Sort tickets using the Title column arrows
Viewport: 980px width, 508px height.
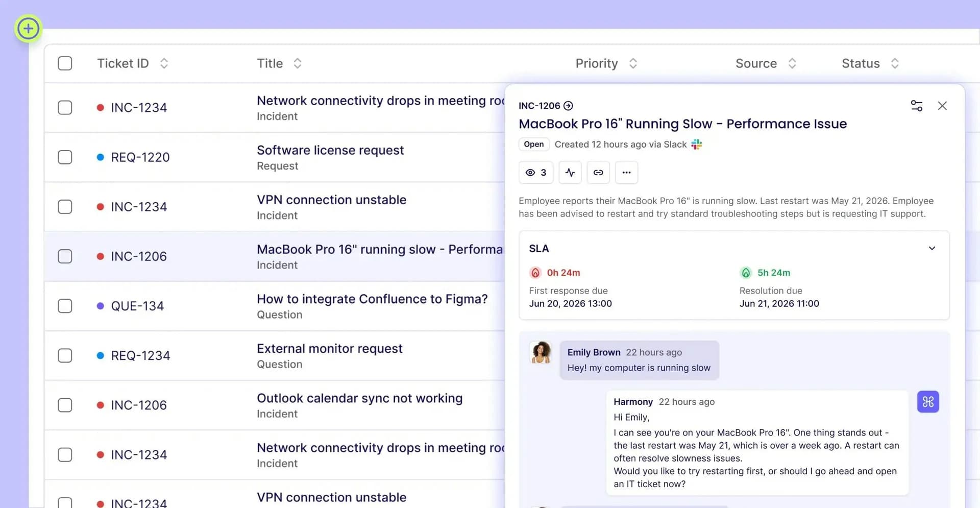(x=298, y=63)
